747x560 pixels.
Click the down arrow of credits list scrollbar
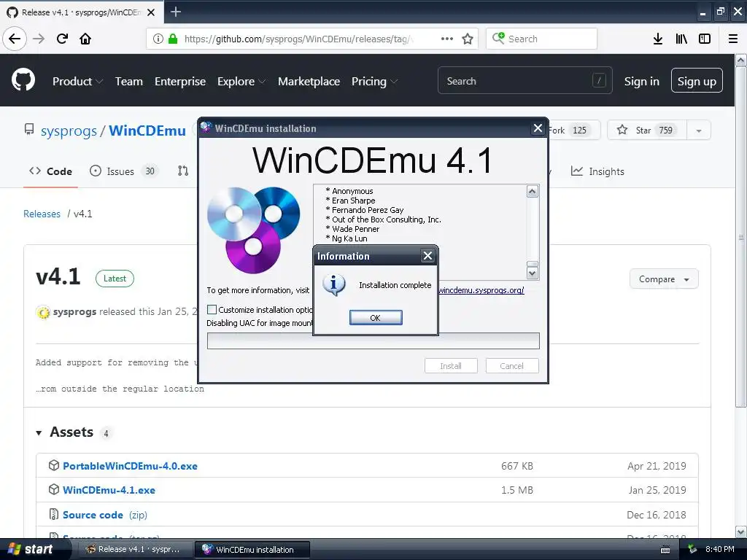[x=532, y=273]
